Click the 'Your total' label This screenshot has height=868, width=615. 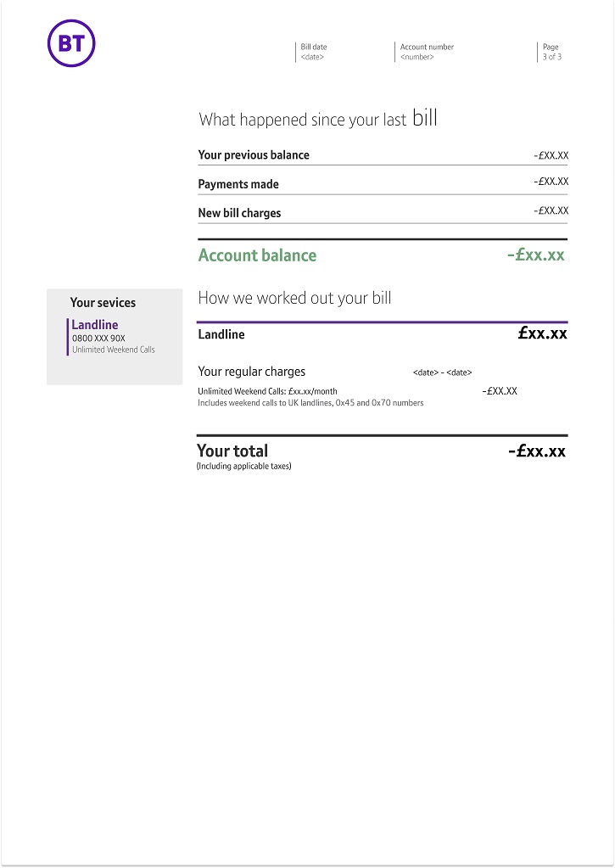coord(232,451)
